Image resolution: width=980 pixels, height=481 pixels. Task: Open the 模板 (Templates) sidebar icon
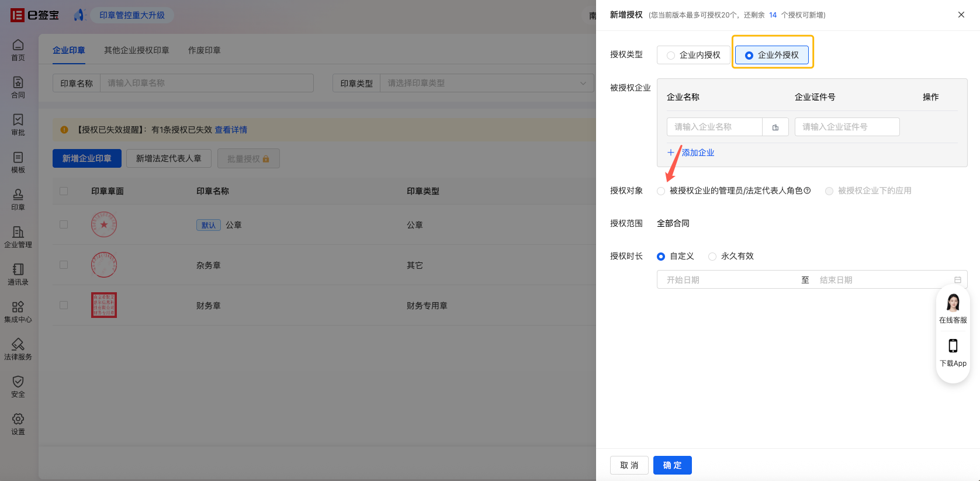18,157
